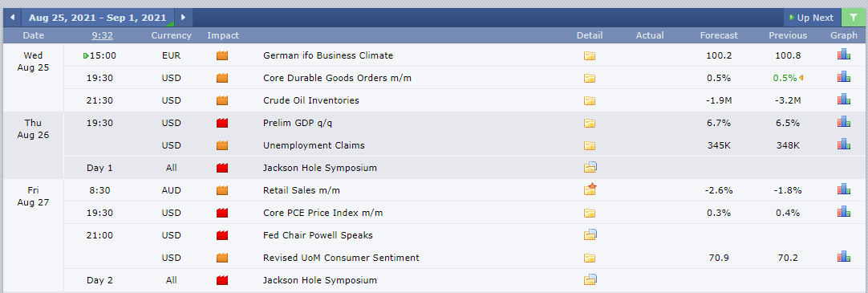Viewport: 868px width, 293px height.
Task: Open detail folder for Unemployment Claims
Action: [x=589, y=145]
